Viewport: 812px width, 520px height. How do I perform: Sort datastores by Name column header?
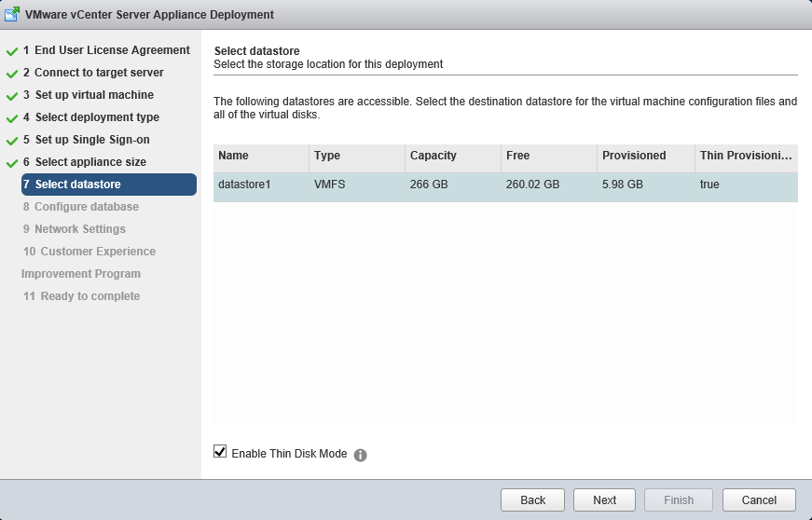[260, 157]
